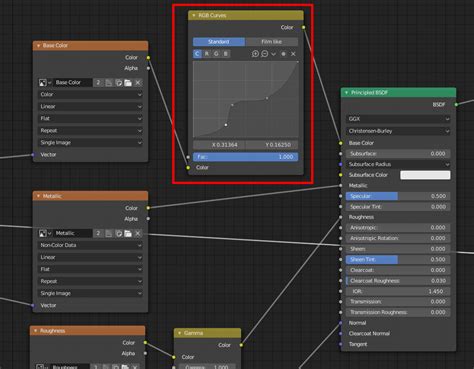Open Non-Color Data color space dropdown

(90, 245)
